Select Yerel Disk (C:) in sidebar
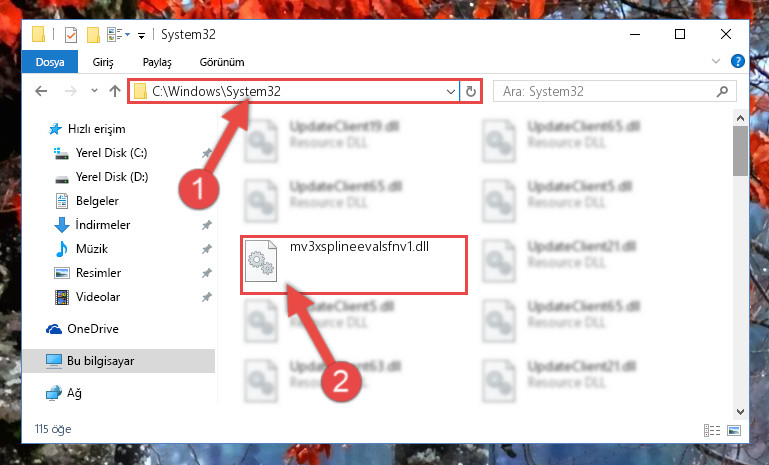Image resolution: width=769 pixels, height=465 pixels. pyautogui.click(x=111, y=153)
